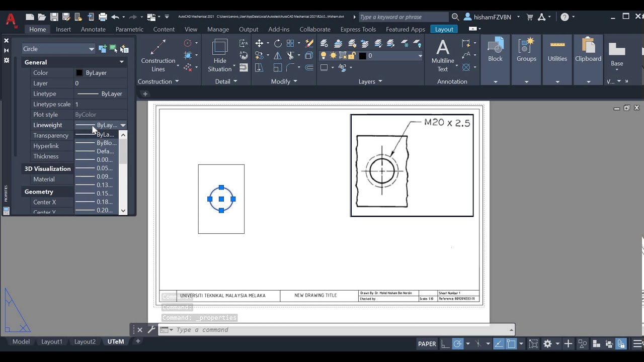
Task: Open the Lineweight dropdown arrow
Action: (x=123, y=125)
